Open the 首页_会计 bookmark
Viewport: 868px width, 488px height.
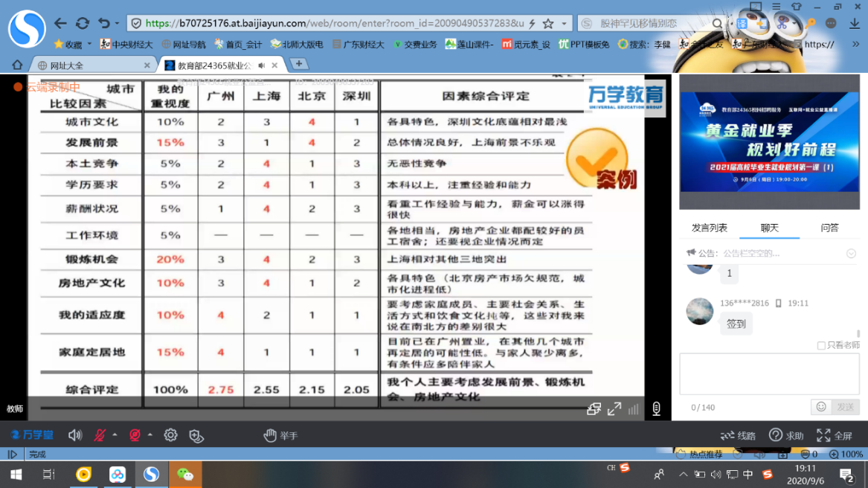[x=239, y=45]
